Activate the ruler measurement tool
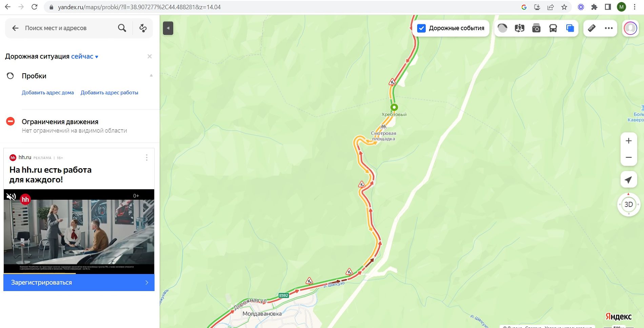 click(x=592, y=28)
